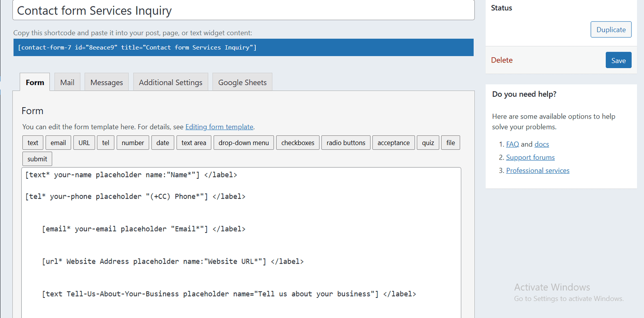Insert radio buttons tag
644x318 pixels.
coord(346,143)
